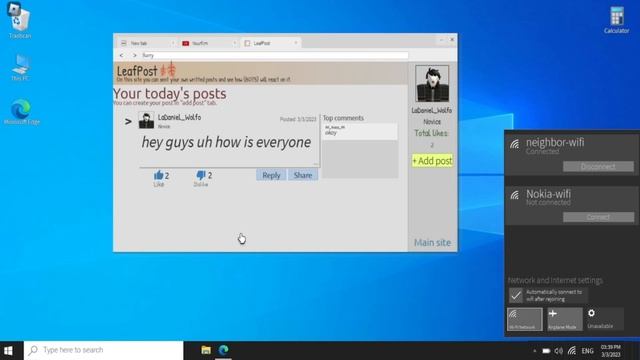Open the taskbar clock and date
The width and height of the screenshot is (640, 360).
coord(611,351)
